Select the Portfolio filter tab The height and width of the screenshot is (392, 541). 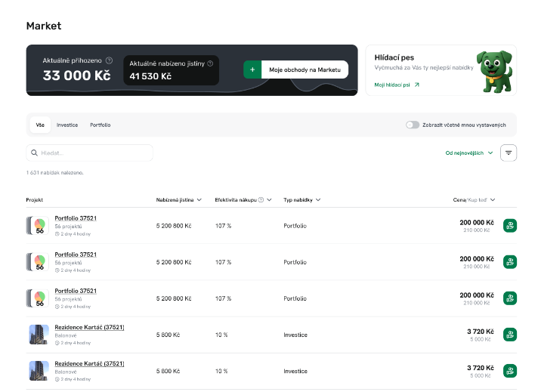tap(100, 125)
